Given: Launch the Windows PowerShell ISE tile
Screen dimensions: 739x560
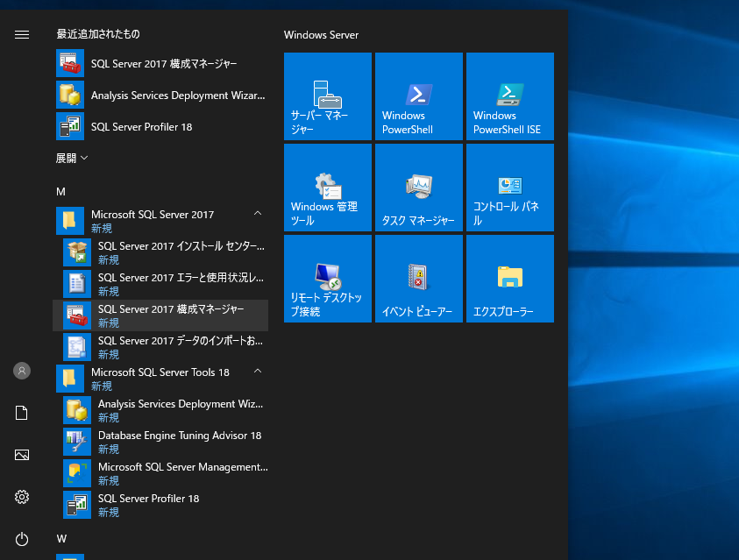Looking at the screenshot, I should click(x=510, y=96).
